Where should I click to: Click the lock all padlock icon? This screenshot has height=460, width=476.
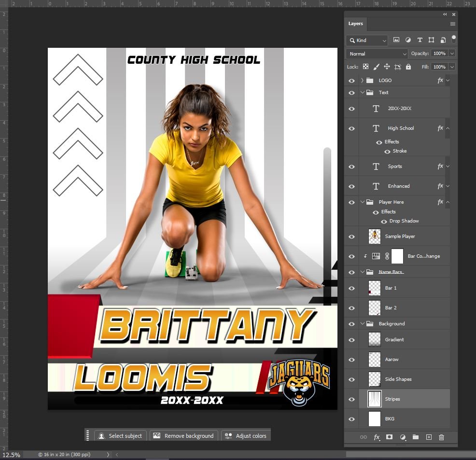(x=408, y=67)
